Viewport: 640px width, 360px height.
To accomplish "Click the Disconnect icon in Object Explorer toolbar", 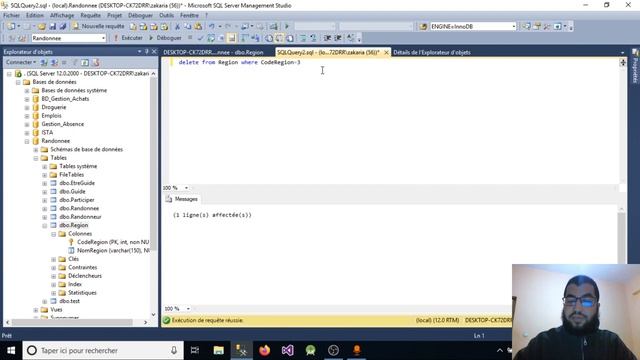I will point(54,62).
